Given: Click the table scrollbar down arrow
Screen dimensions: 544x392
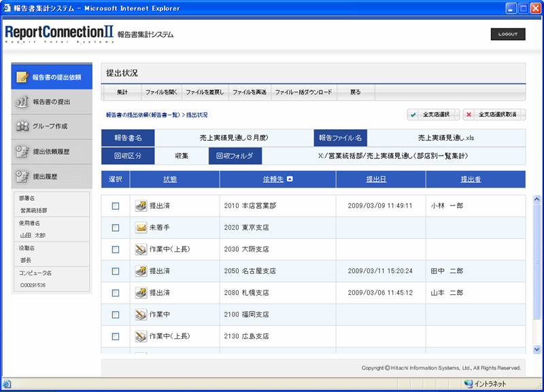Looking at the screenshot, I should [537, 349].
